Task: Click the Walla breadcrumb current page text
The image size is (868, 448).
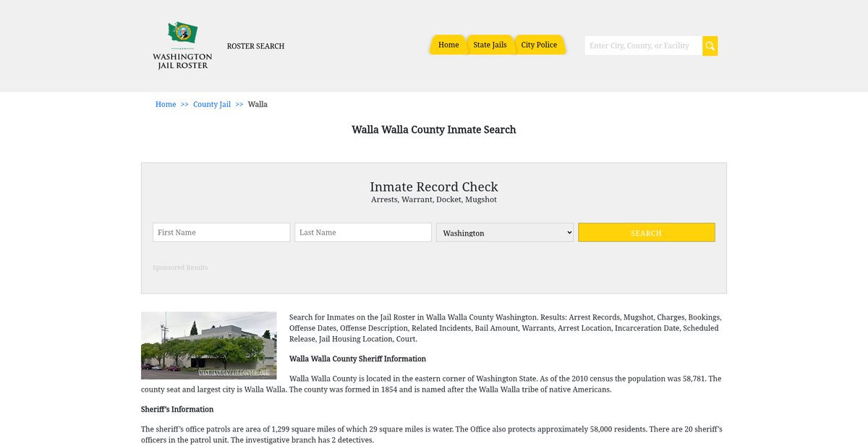Action: pos(258,104)
